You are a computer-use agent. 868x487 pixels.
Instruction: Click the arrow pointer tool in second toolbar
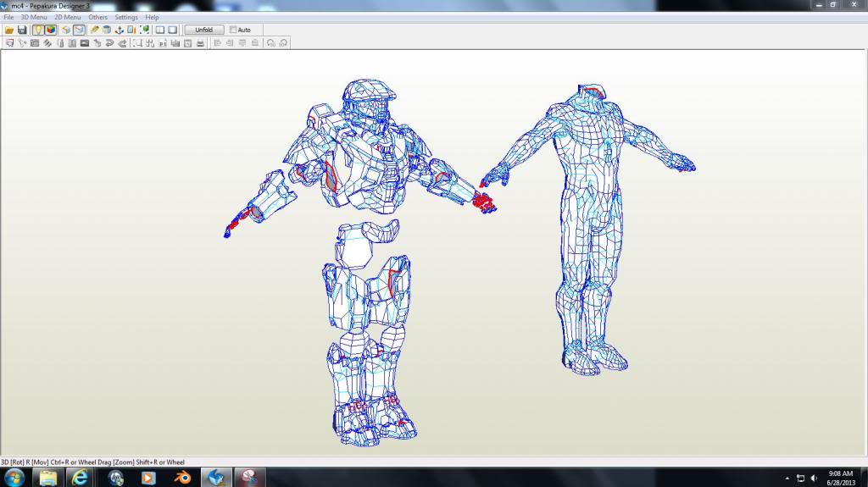click(x=22, y=43)
